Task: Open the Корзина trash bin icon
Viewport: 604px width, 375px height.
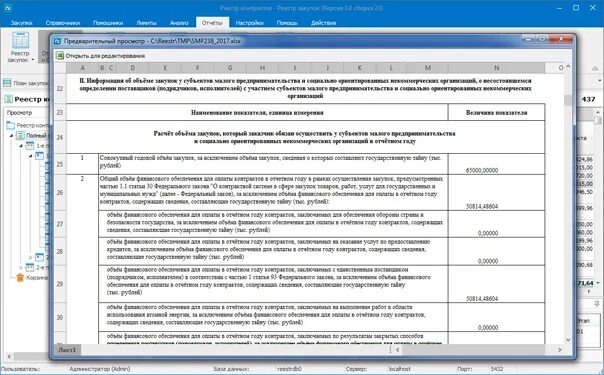Action: 20,277
